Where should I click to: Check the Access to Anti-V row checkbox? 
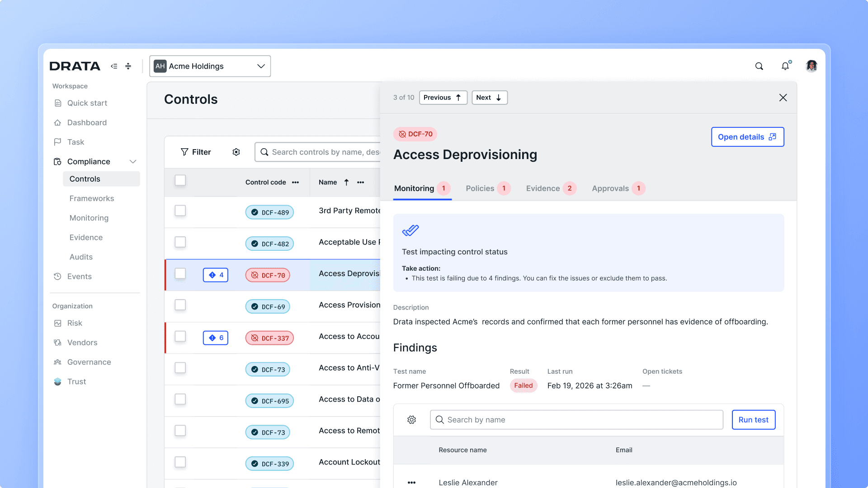[x=180, y=367]
